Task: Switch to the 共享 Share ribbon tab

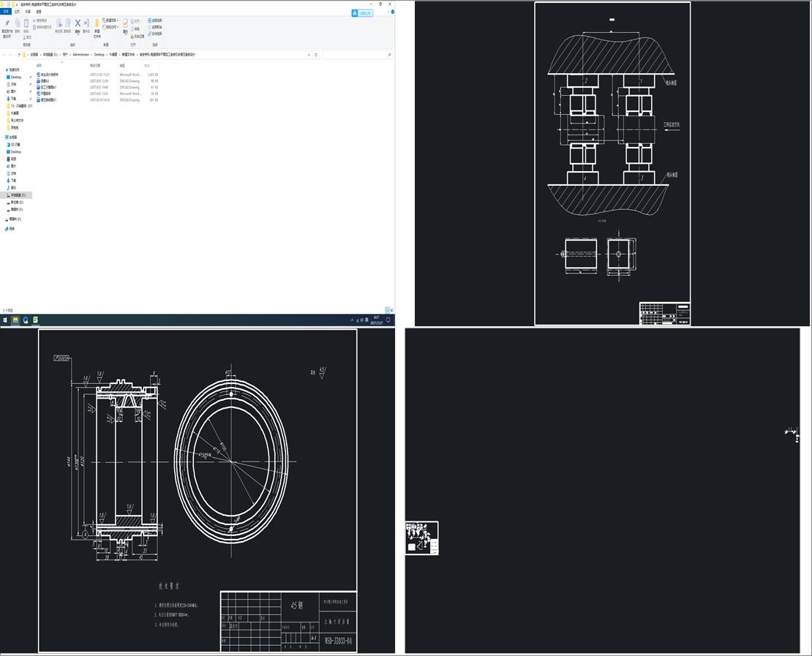Action: click(x=28, y=12)
